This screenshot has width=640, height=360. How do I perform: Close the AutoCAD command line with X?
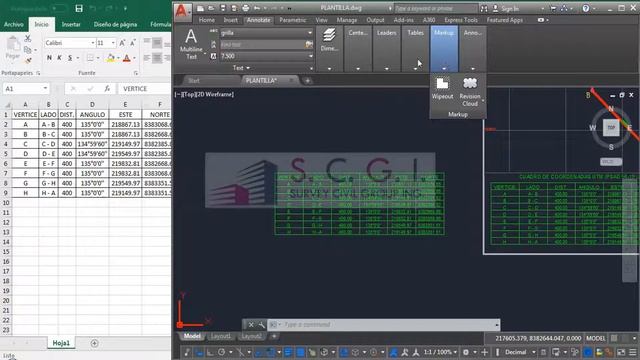click(x=251, y=325)
